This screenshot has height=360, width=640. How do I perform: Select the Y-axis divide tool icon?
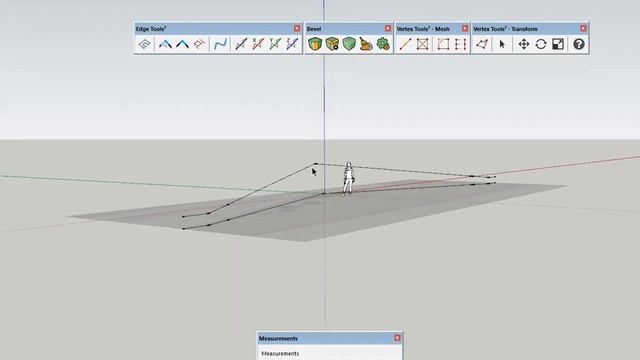(x=275, y=44)
